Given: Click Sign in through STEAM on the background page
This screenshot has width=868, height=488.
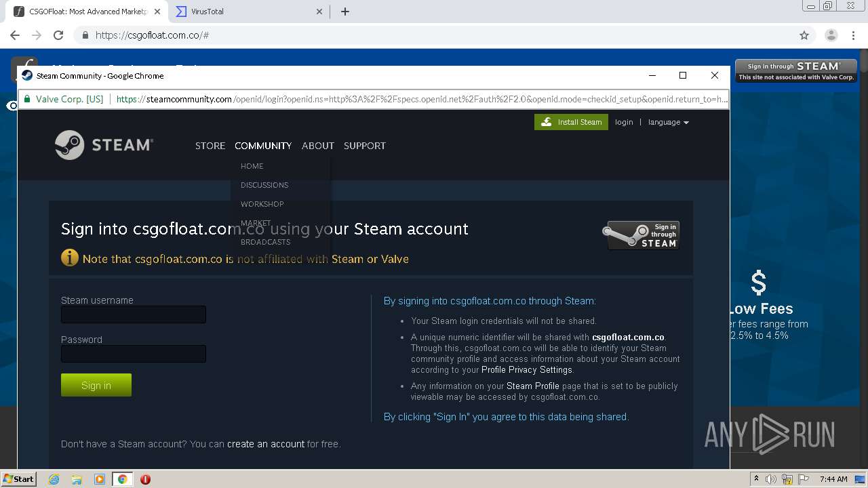Looking at the screenshot, I should coord(796,70).
